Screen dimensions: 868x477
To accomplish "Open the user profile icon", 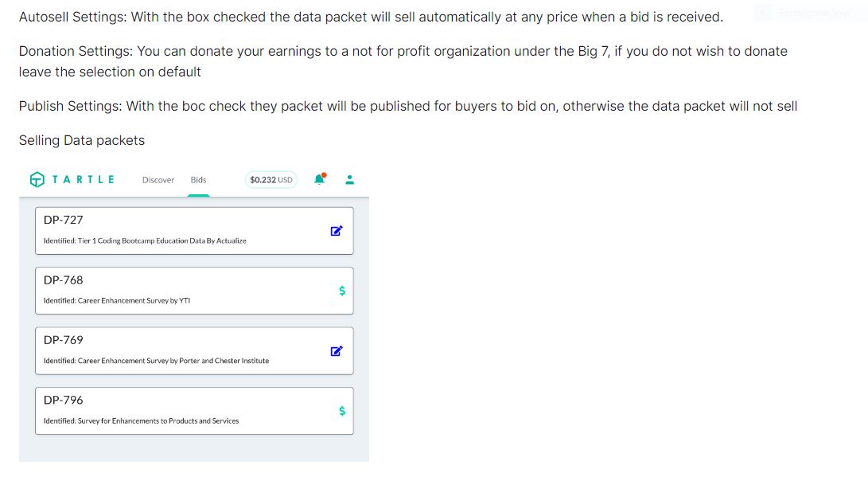I will tap(349, 179).
